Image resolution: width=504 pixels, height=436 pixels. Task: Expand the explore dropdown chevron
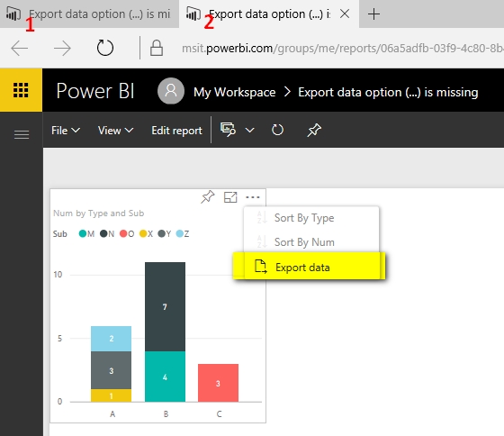pyautogui.click(x=250, y=131)
